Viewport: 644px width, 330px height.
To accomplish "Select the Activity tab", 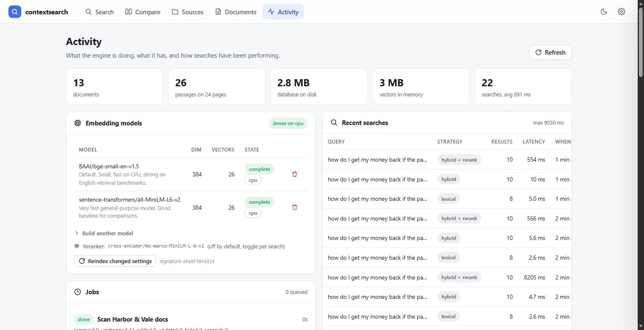I will tap(283, 12).
